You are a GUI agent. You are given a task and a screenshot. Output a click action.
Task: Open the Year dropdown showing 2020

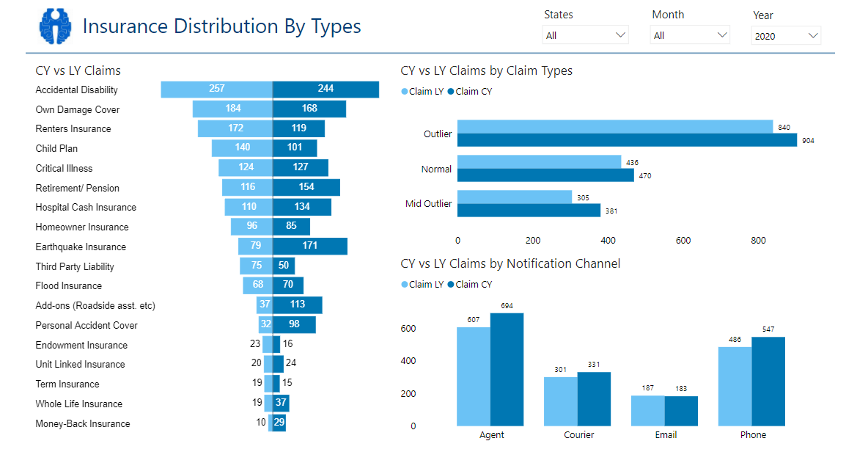pos(786,34)
